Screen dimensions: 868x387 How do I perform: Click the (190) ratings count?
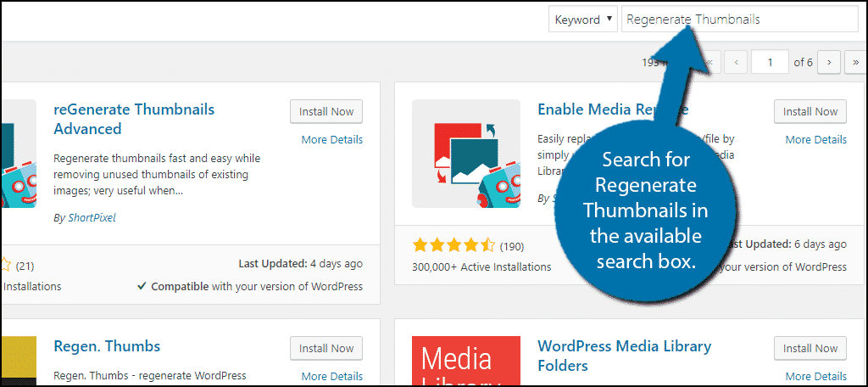(x=511, y=246)
